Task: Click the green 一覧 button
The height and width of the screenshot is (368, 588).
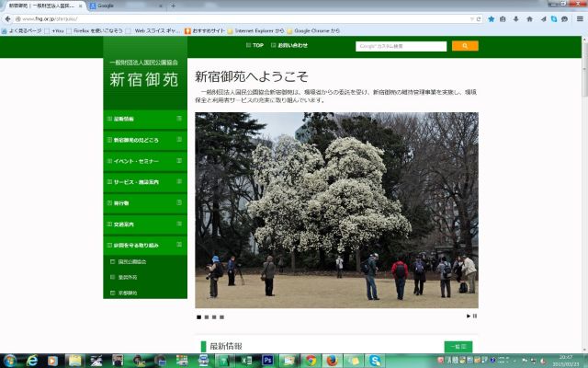Action: pos(458,346)
